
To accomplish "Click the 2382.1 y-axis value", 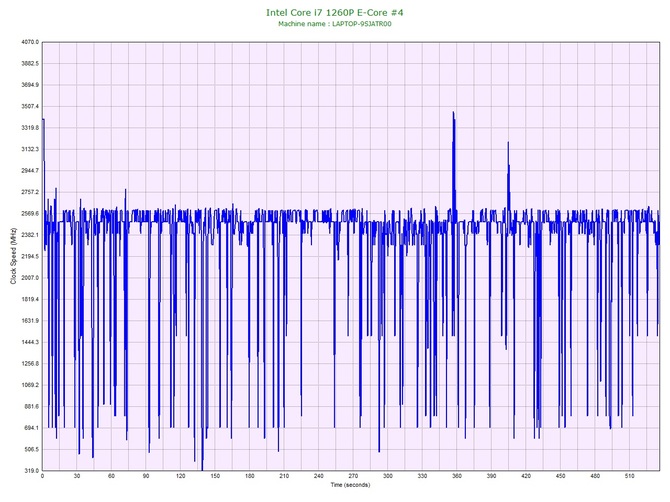I will pyautogui.click(x=30, y=235).
